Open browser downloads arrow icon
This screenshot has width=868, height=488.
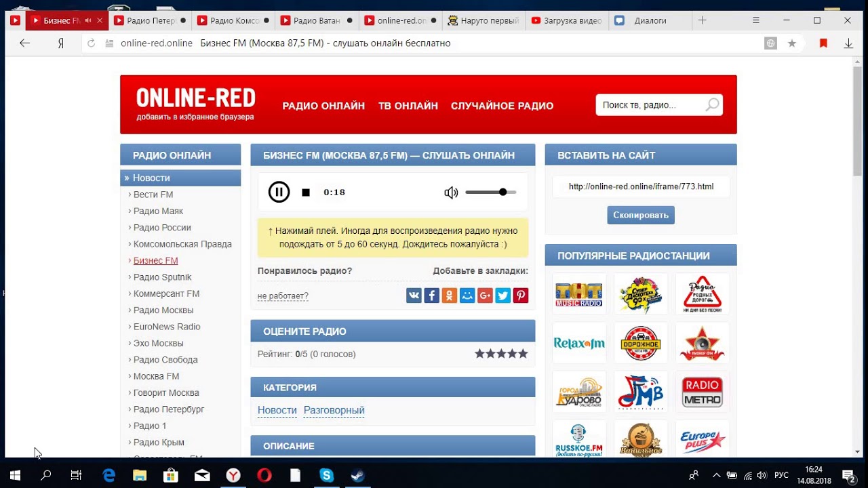[848, 43]
